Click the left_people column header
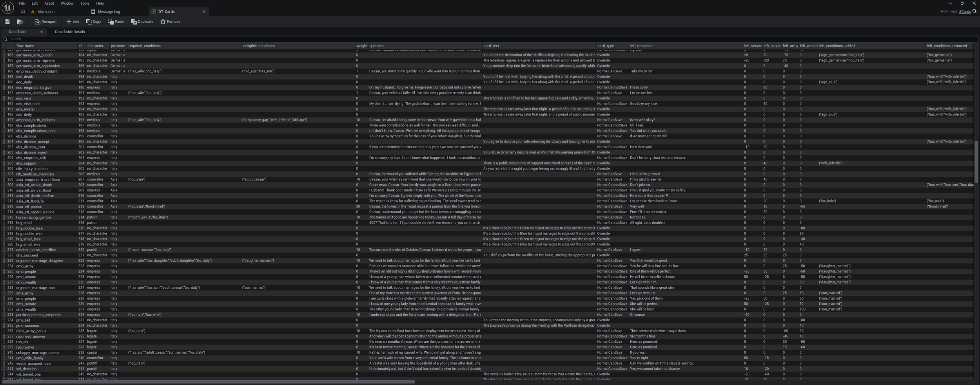The image size is (980, 385). [773, 46]
